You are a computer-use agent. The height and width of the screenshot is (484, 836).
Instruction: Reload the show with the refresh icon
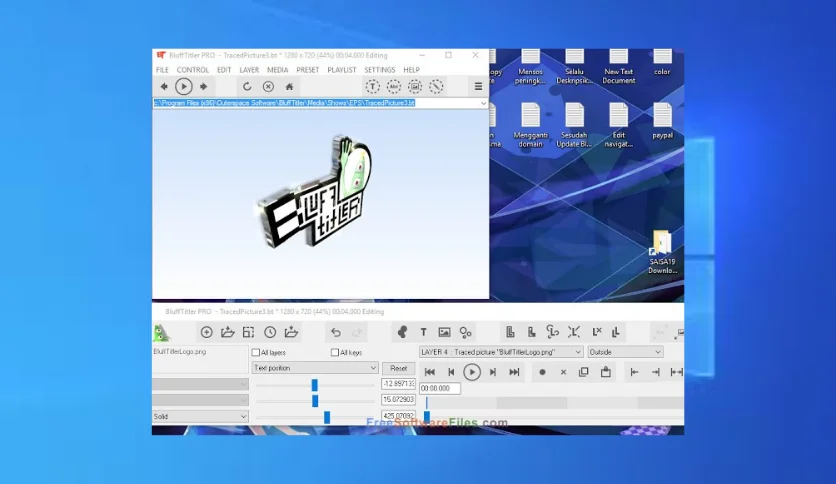click(247, 86)
